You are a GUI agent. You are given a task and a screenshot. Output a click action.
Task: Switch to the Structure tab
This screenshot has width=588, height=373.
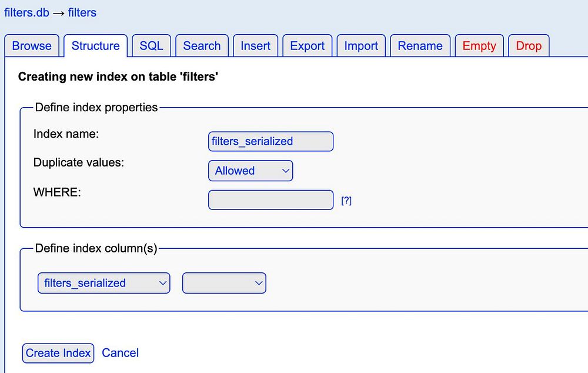click(x=95, y=46)
